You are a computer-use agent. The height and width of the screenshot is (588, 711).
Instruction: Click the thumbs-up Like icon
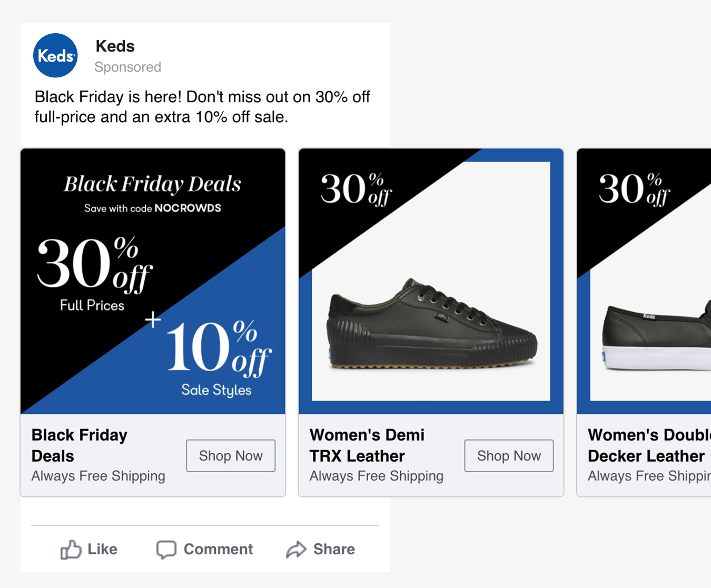pos(71,550)
